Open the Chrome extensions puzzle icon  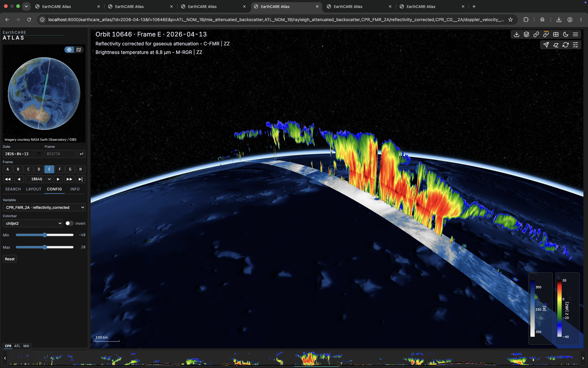526,20
